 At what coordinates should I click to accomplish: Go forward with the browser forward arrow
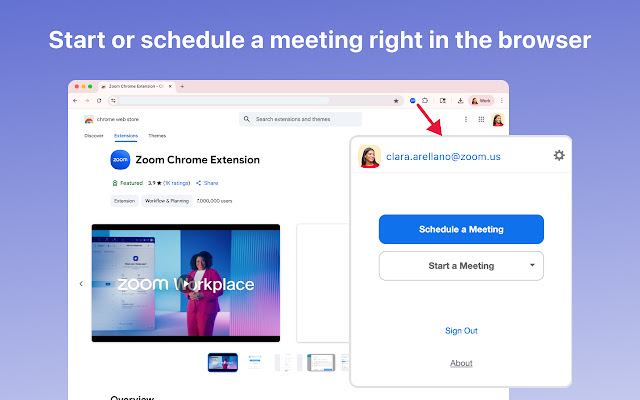pyautogui.click(x=87, y=100)
